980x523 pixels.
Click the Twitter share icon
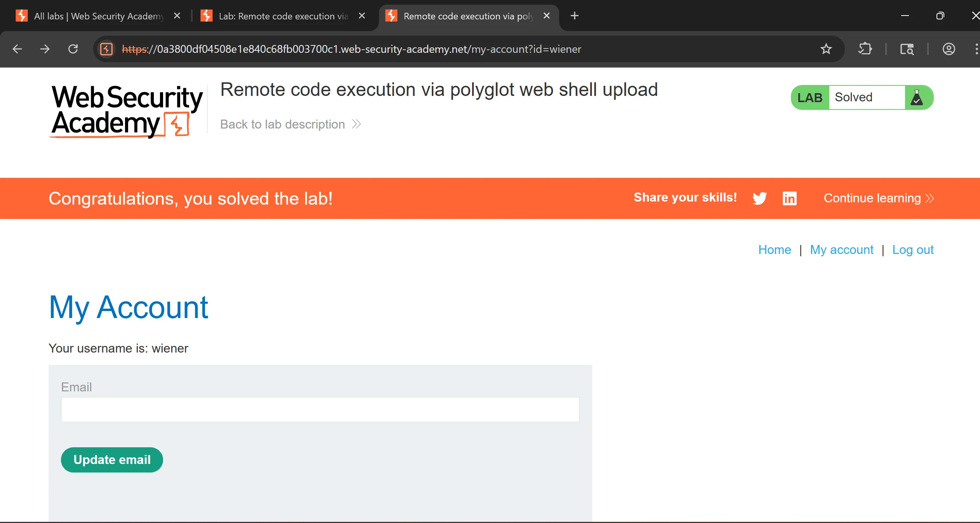[759, 198]
